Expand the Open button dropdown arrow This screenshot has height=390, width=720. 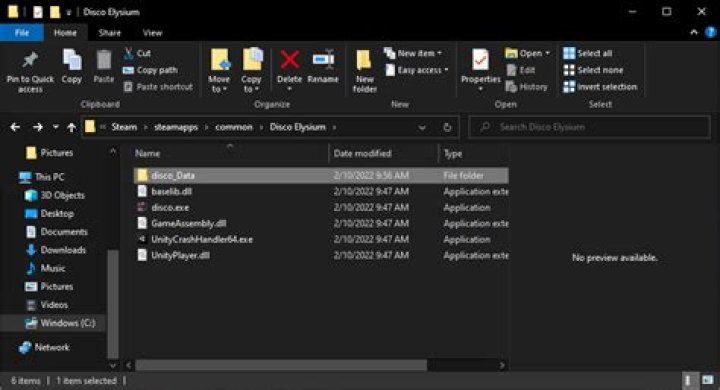547,53
